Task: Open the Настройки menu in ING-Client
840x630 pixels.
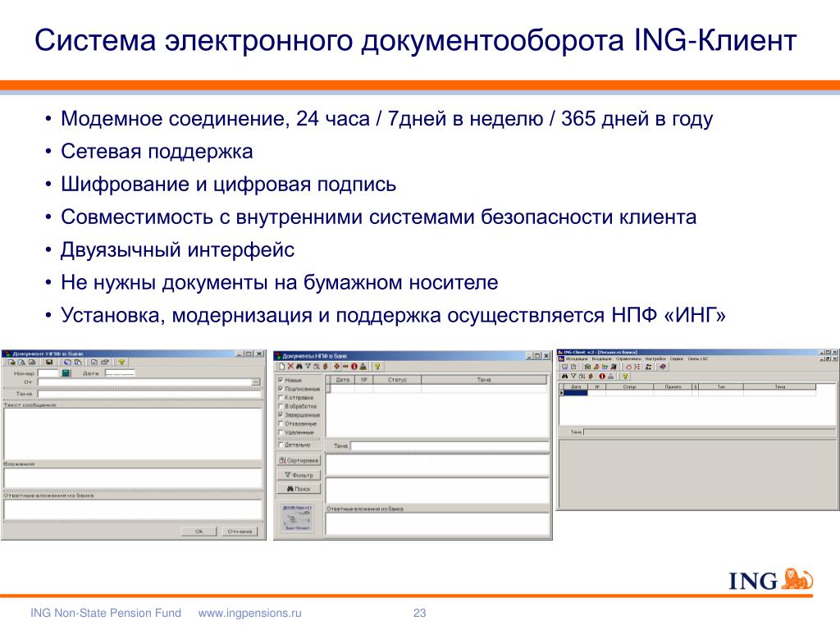Action: coord(655,359)
